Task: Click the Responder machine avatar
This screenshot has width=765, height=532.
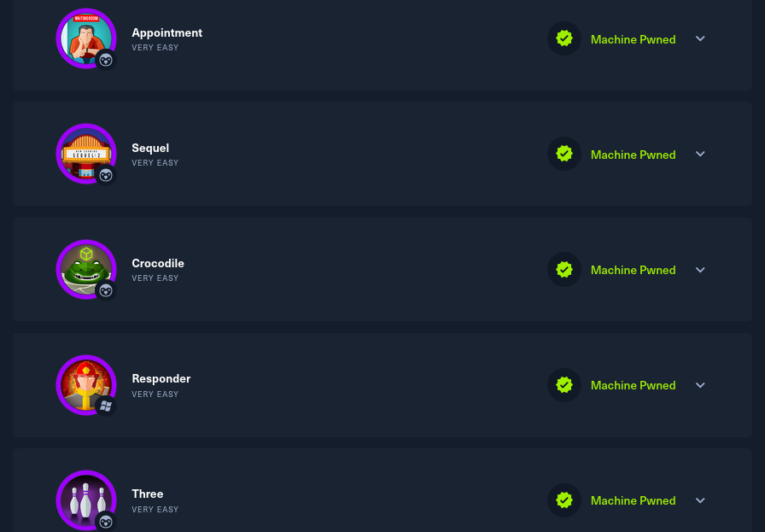Action: coord(86,384)
